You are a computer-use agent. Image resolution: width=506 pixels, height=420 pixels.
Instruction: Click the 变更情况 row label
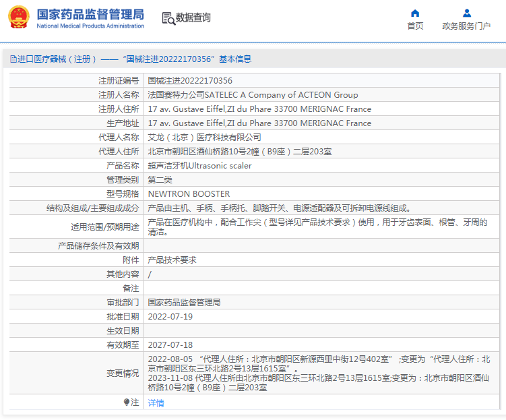(x=123, y=373)
